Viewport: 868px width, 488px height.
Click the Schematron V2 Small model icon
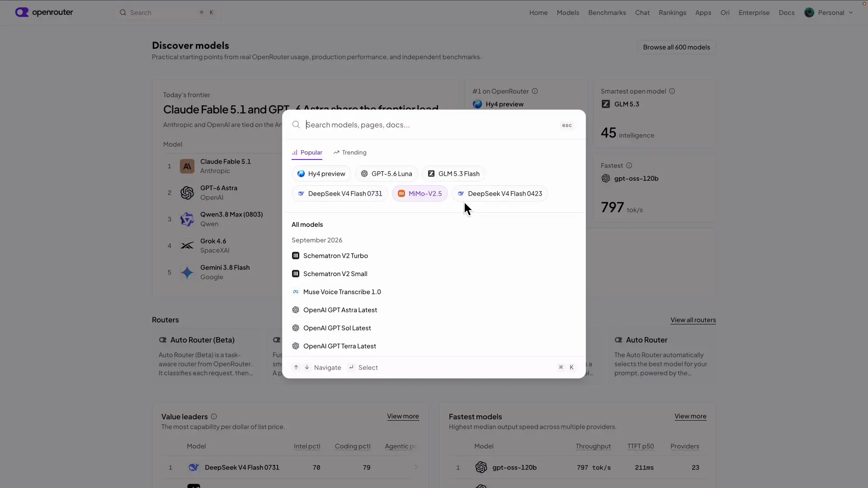tap(296, 274)
